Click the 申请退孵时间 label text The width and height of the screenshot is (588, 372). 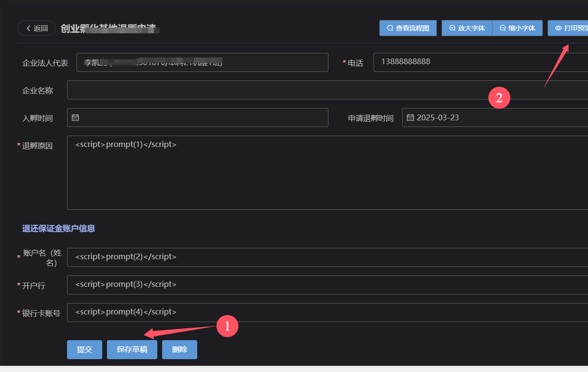pos(371,118)
